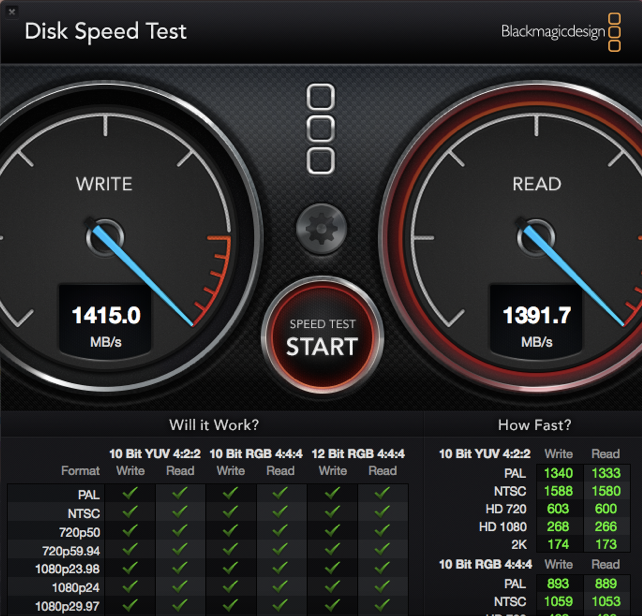
Task: Click the 1080p24 10 Bit YUV read checkmark
Action: (180, 586)
